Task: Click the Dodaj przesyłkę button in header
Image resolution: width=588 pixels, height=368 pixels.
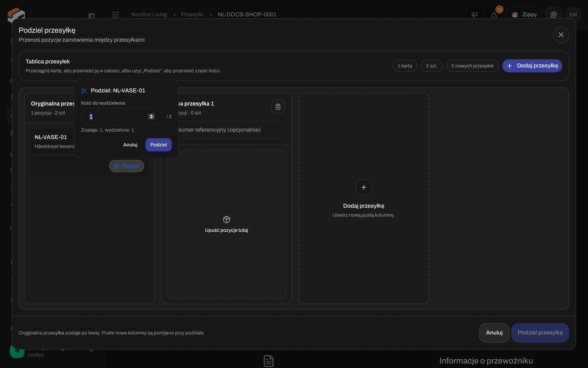Action: point(532,66)
